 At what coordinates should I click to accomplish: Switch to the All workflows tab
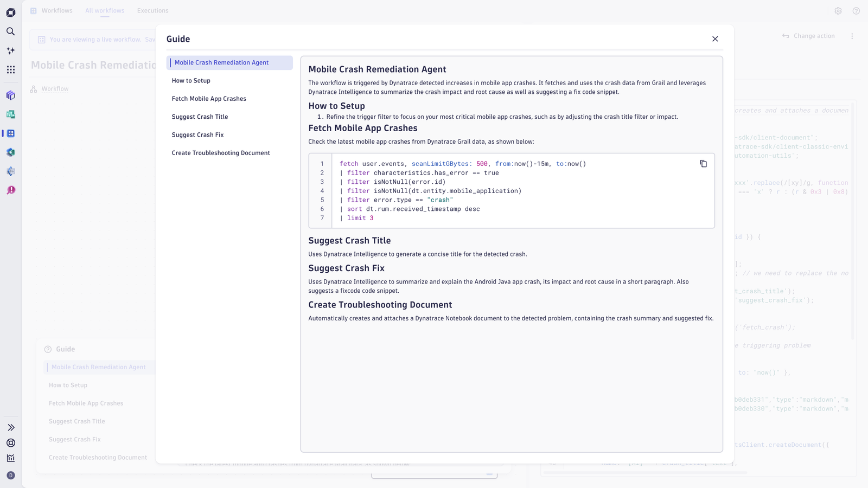pos(105,11)
